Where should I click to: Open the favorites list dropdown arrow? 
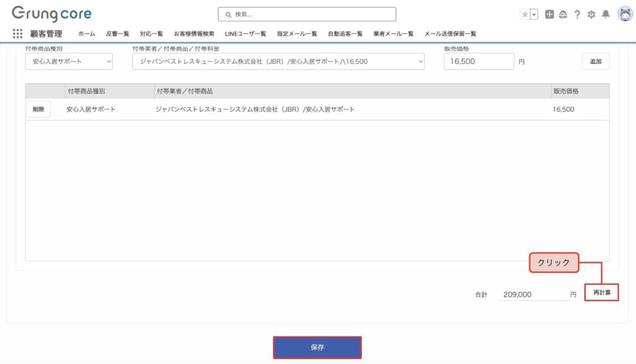pyautogui.click(x=534, y=14)
